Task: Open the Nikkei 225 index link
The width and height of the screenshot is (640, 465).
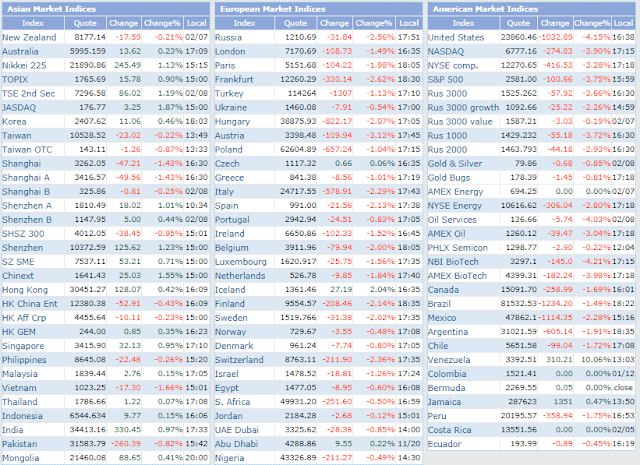Action: click(24, 65)
